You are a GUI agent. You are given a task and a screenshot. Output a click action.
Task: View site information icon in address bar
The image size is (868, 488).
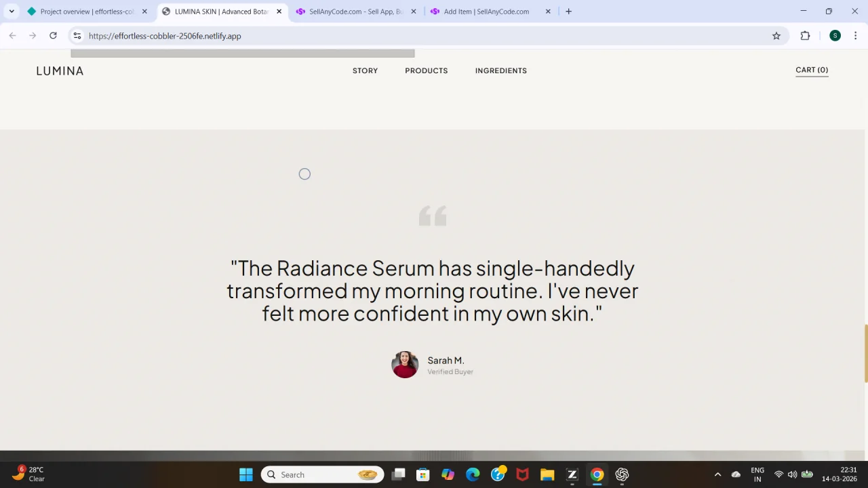[77, 36]
